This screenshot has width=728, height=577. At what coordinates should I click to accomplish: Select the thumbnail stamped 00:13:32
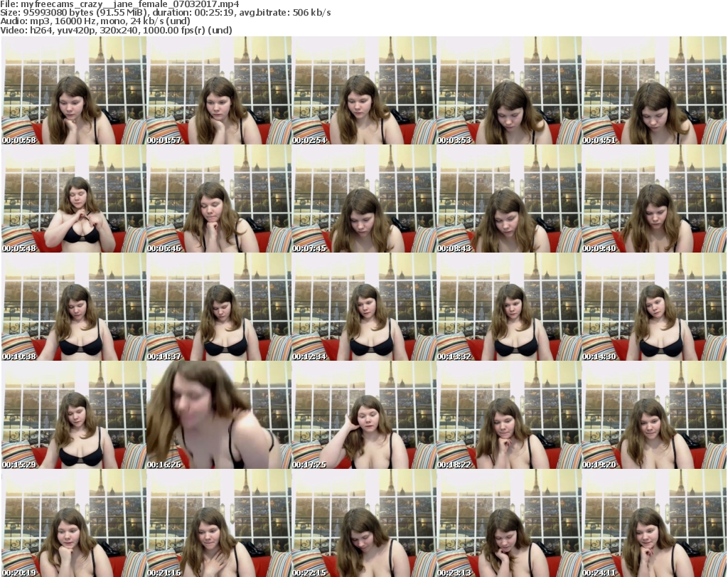(x=509, y=307)
